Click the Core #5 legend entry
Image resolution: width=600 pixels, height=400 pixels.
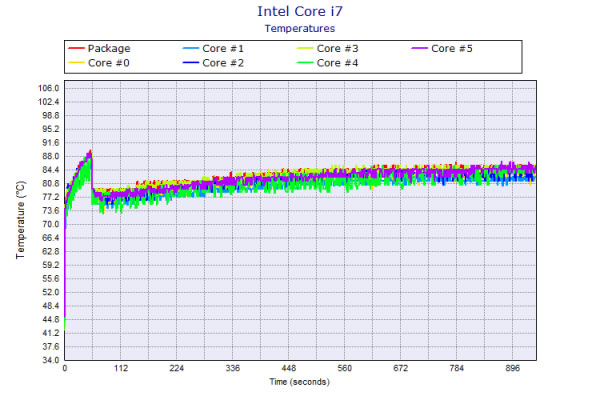click(442, 49)
